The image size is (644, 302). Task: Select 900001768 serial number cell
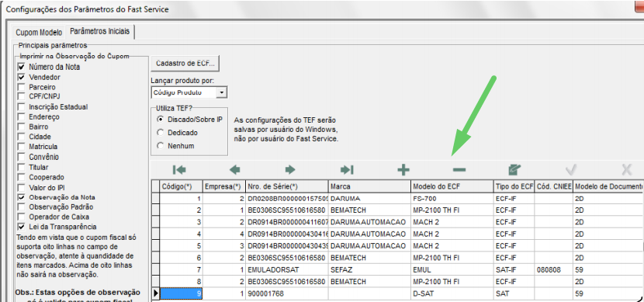point(286,293)
